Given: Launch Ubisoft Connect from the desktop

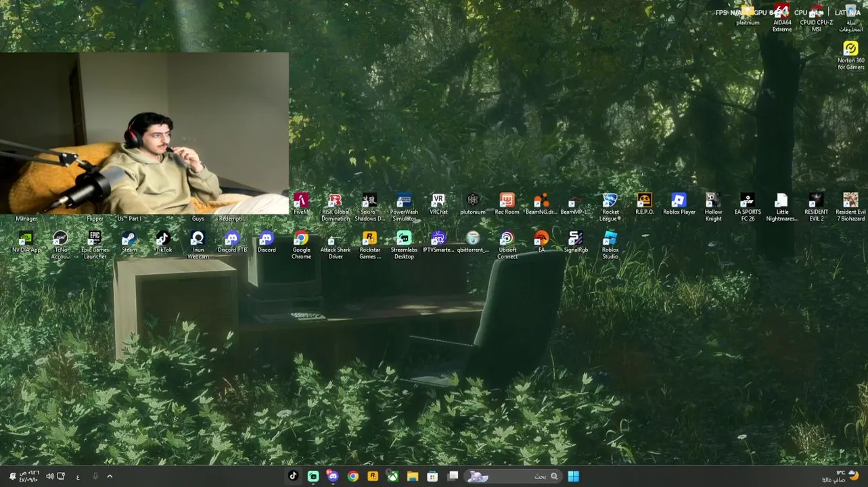Looking at the screenshot, I should click(x=507, y=238).
